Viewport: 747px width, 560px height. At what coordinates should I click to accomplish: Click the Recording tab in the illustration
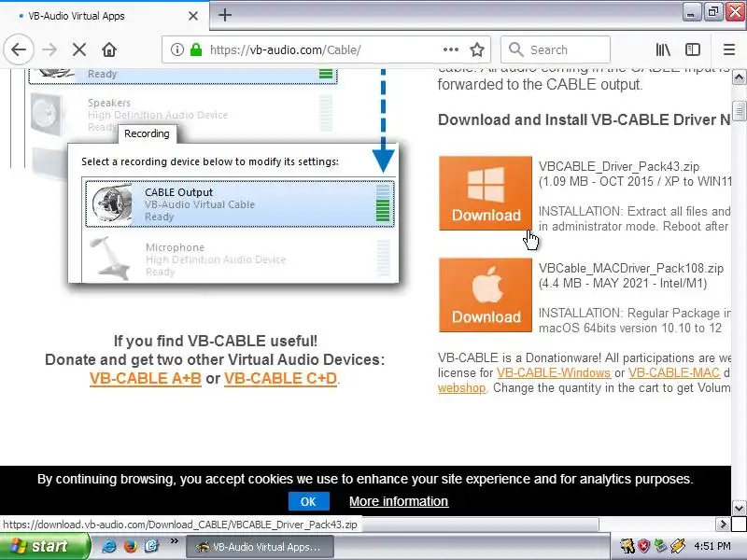(x=147, y=133)
